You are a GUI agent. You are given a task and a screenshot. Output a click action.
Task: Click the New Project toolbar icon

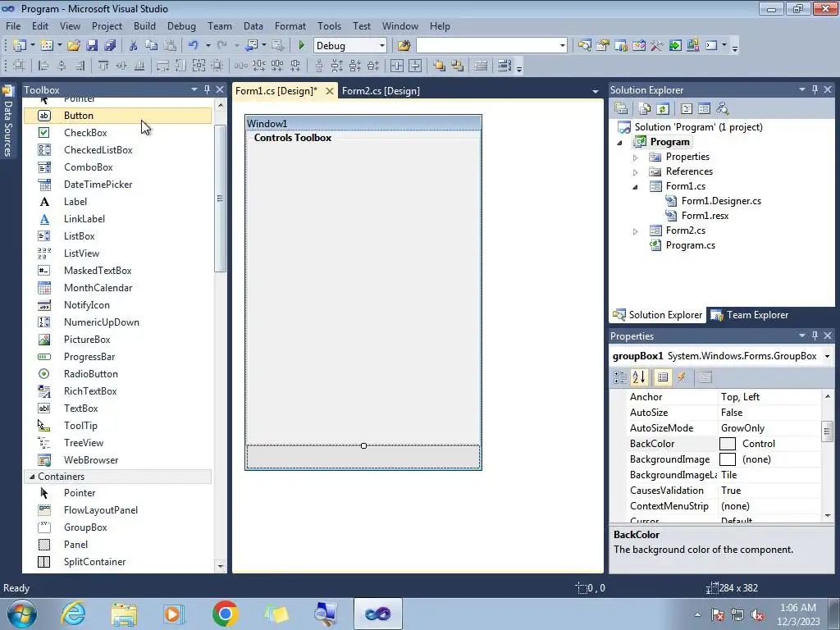click(x=20, y=46)
